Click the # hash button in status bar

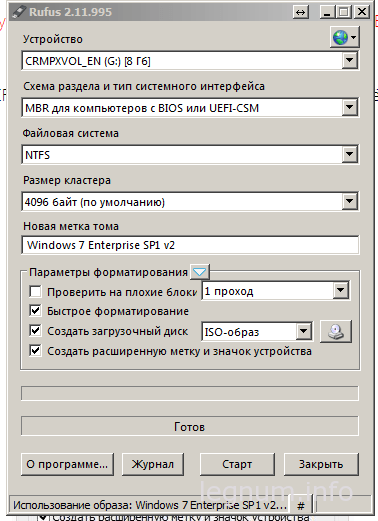(x=301, y=506)
